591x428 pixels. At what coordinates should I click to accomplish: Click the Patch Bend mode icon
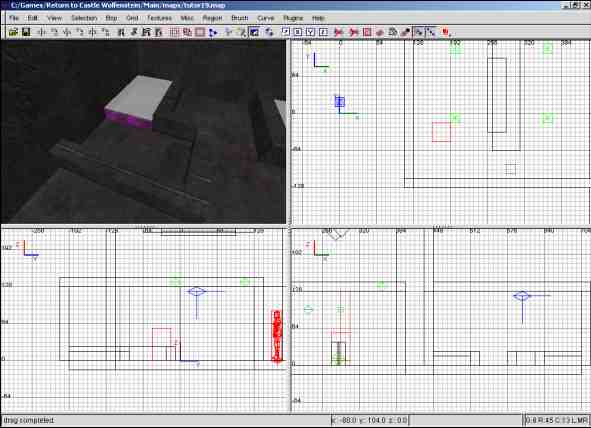point(380,32)
